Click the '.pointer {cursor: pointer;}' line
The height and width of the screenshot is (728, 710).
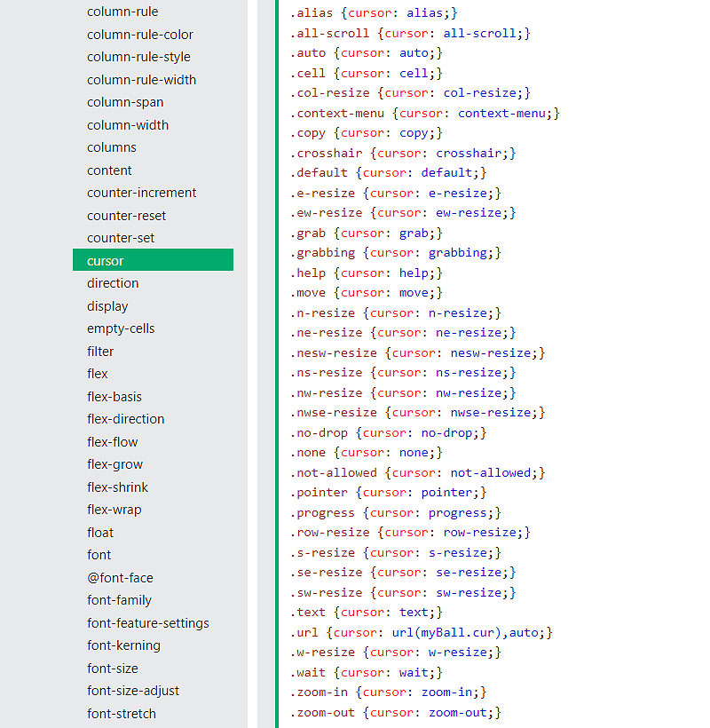pyautogui.click(x=389, y=492)
